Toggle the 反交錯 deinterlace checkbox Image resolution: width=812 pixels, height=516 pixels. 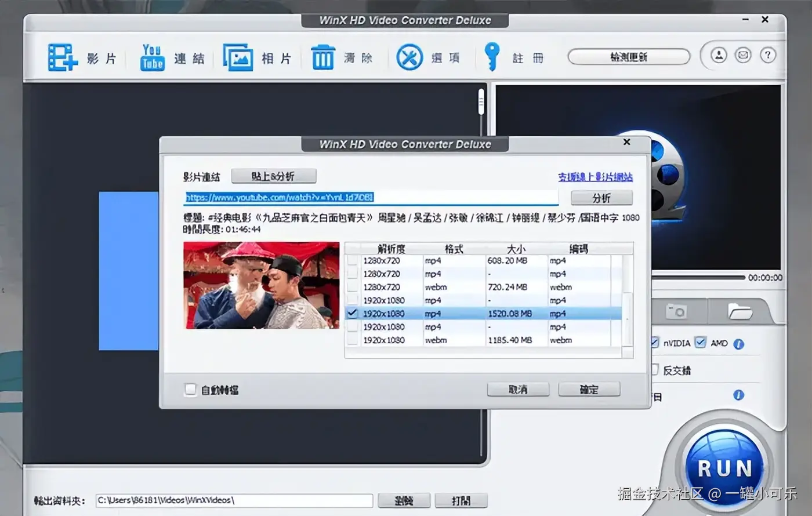coord(655,369)
